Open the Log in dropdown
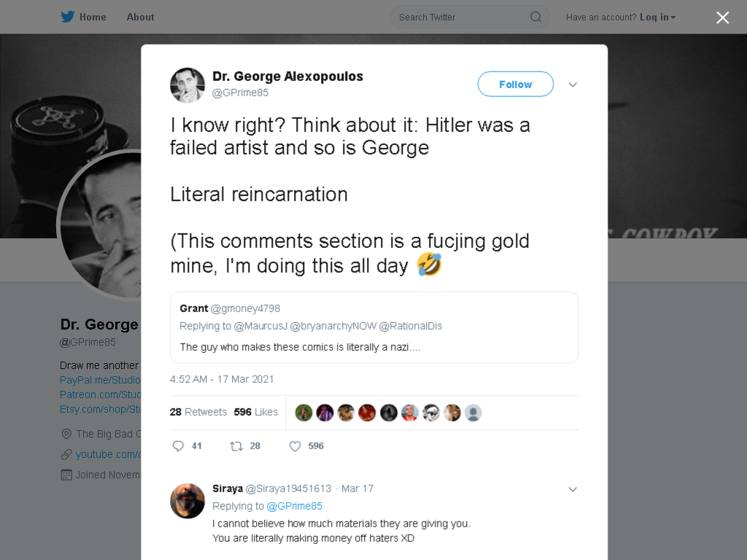This screenshot has width=747, height=560. coord(657,17)
